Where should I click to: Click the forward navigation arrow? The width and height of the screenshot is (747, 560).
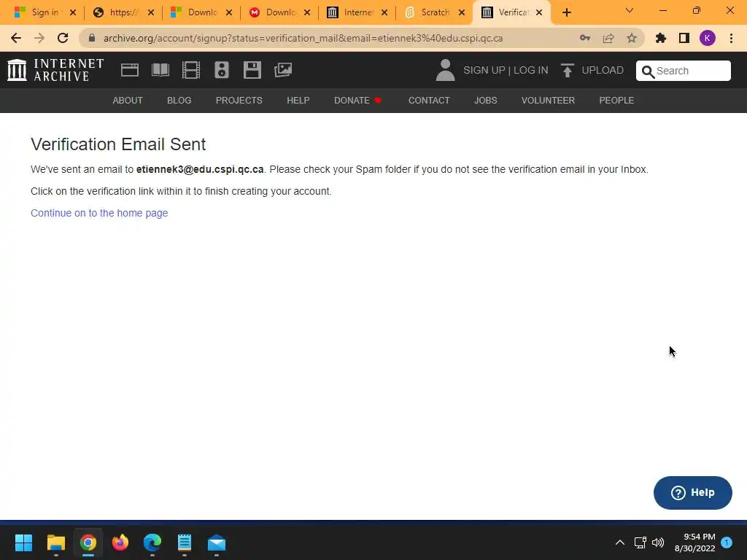point(39,38)
